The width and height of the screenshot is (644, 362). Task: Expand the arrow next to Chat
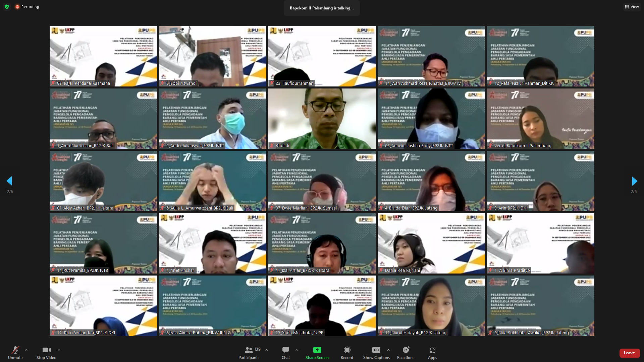click(x=297, y=350)
